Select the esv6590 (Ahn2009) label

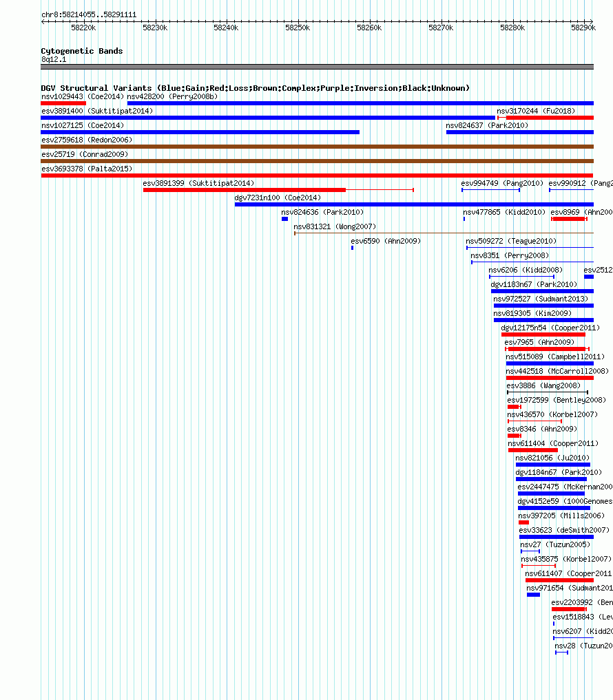pos(386,241)
